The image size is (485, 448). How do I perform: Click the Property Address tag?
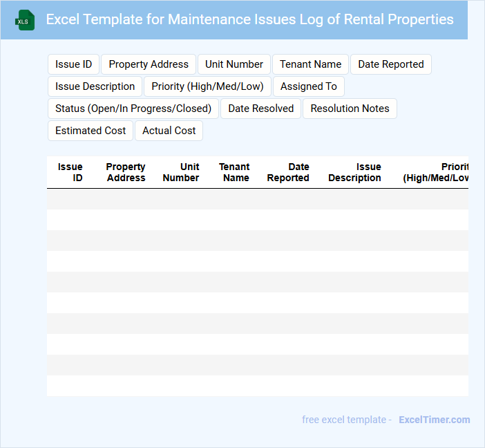149,64
